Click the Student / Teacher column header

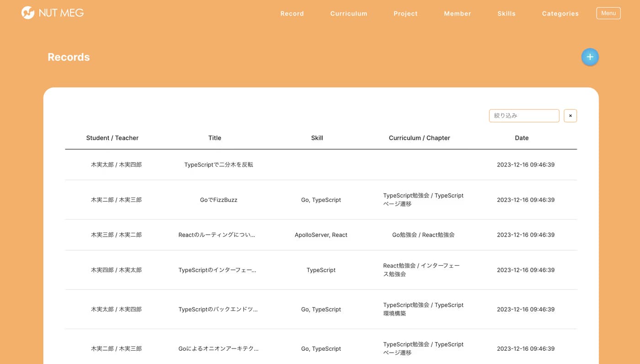tap(112, 138)
